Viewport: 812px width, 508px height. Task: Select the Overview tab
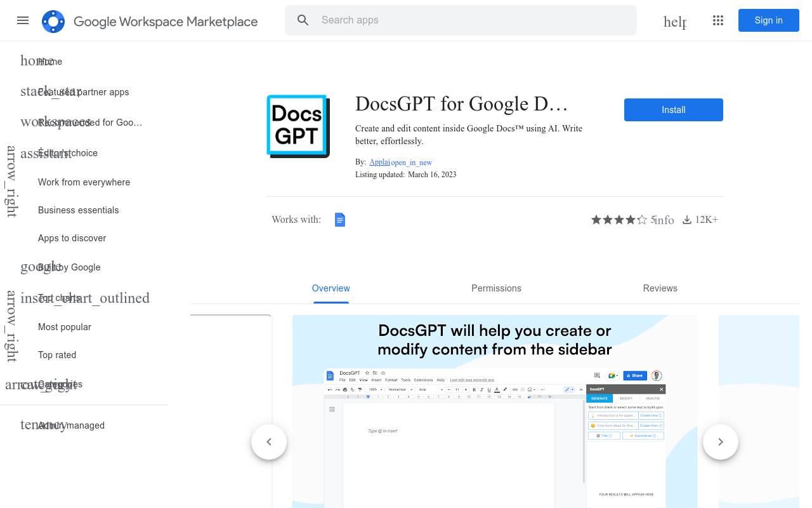(x=331, y=288)
